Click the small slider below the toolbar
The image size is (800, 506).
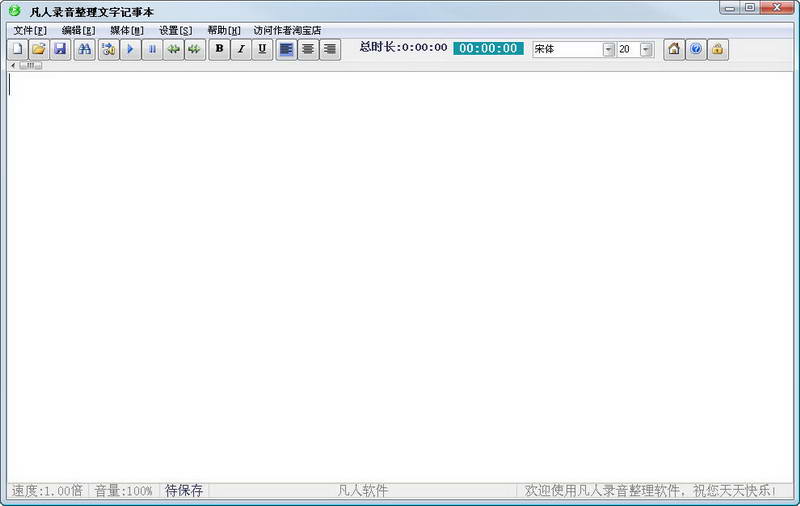point(31,65)
